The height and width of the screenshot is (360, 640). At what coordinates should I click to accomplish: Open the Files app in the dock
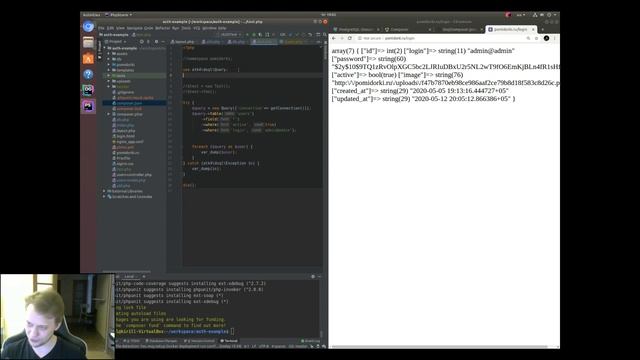pos(88,42)
